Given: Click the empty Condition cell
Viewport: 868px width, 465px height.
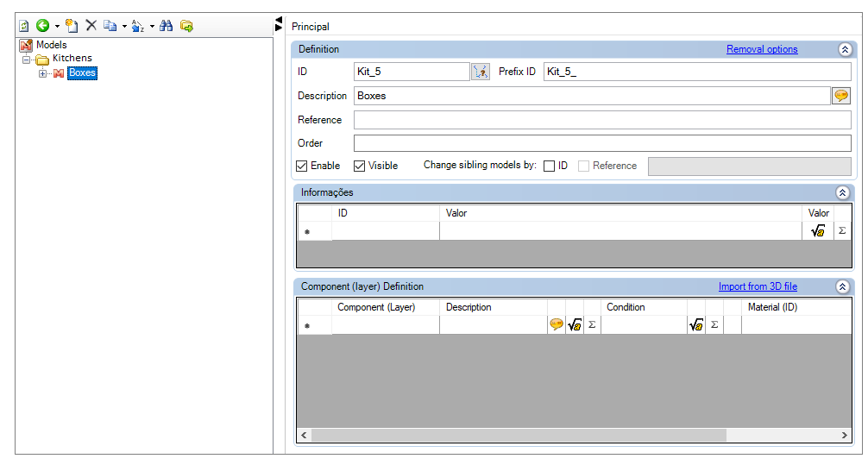Looking at the screenshot, I should click(x=644, y=325).
